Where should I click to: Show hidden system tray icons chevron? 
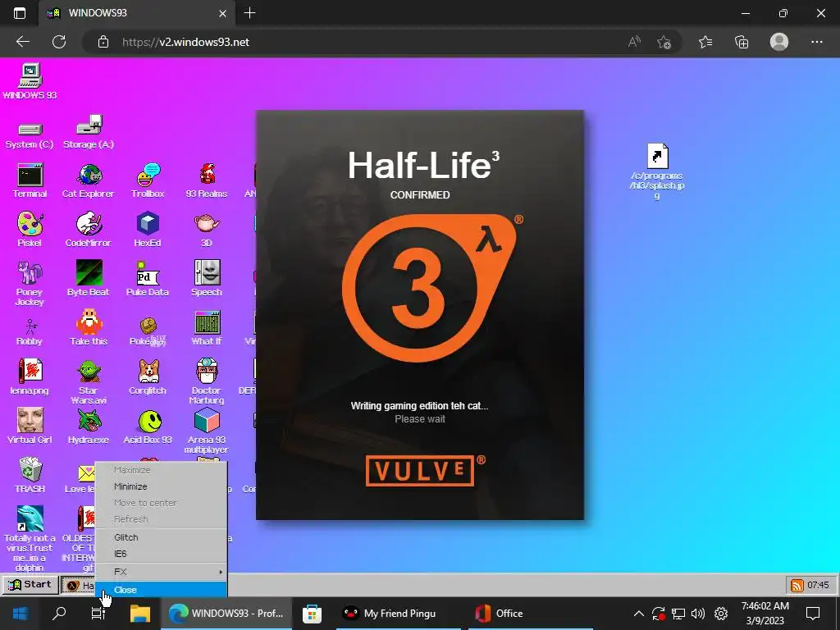638,614
